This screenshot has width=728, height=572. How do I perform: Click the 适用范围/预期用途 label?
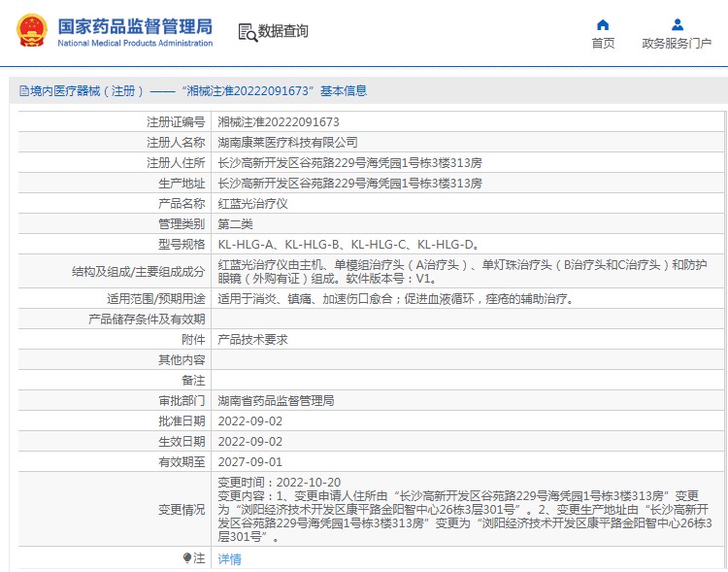[156, 299]
